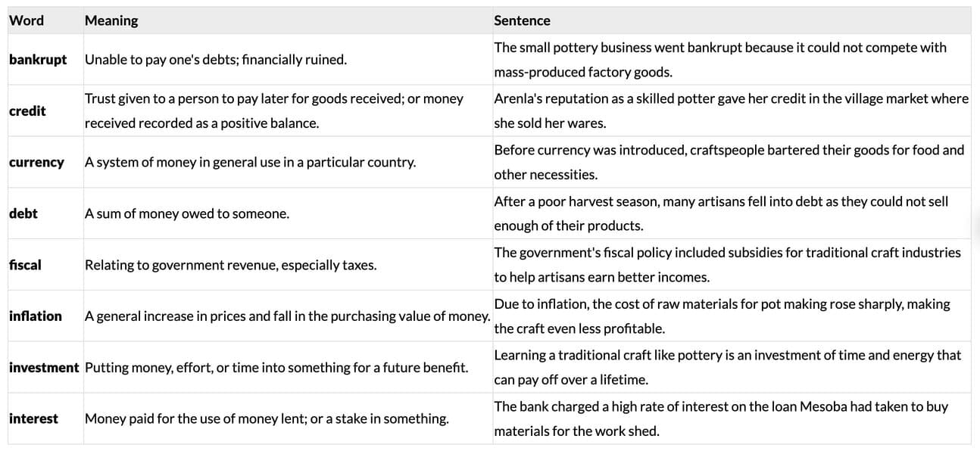Click the word "credit" in the table
This screenshot has width=980, height=451.
[x=27, y=110]
